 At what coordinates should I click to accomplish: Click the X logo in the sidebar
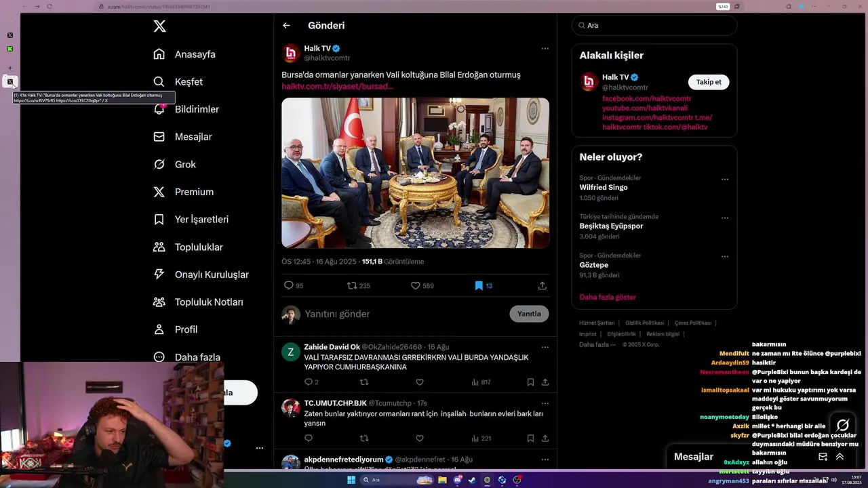click(159, 26)
